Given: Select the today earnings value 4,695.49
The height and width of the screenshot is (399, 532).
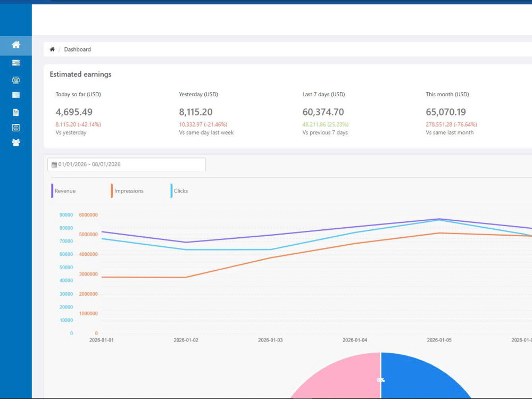Looking at the screenshot, I should point(74,112).
